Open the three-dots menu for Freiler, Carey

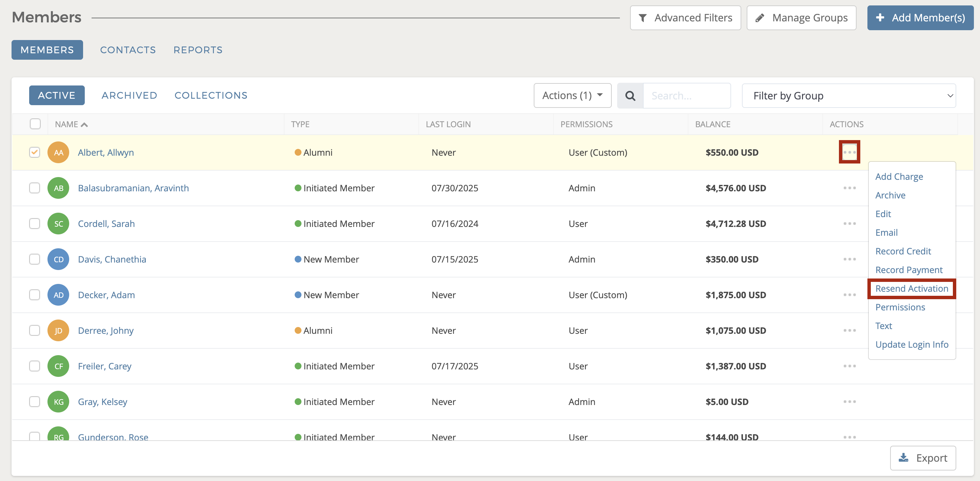pos(849,366)
